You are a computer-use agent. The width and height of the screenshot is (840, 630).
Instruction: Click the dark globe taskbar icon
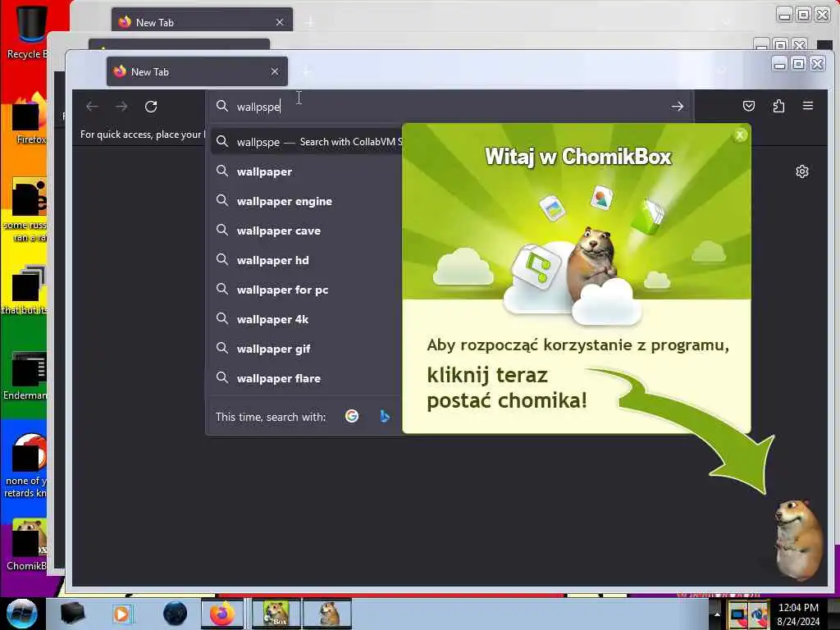pyautogui.click(x=176, y=614)
